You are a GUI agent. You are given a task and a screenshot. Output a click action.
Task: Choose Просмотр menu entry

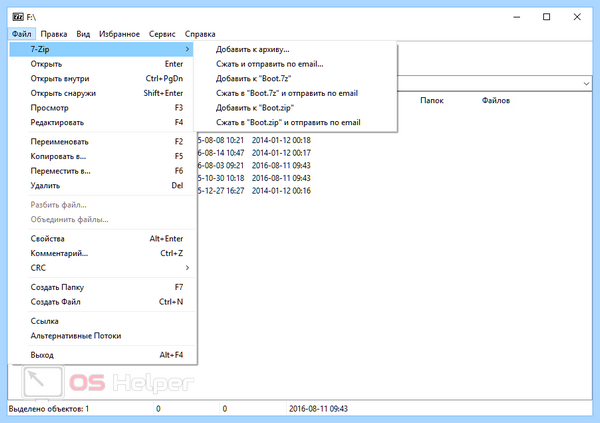[101, 108]
